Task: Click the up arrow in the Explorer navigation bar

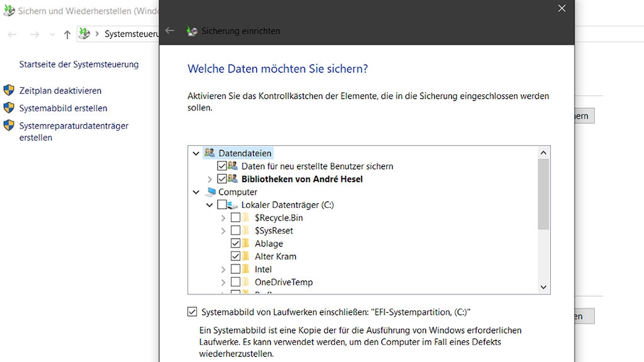Action: tap(67, 34)
